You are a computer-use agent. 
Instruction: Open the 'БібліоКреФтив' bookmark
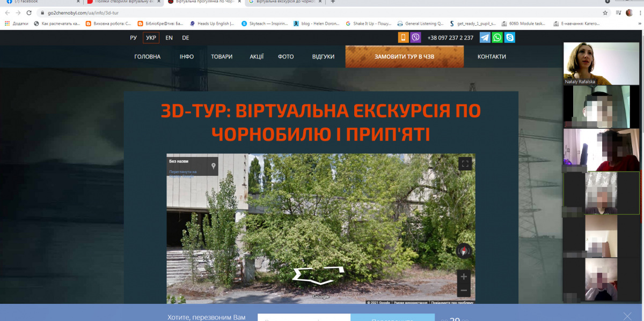(160, 24)
